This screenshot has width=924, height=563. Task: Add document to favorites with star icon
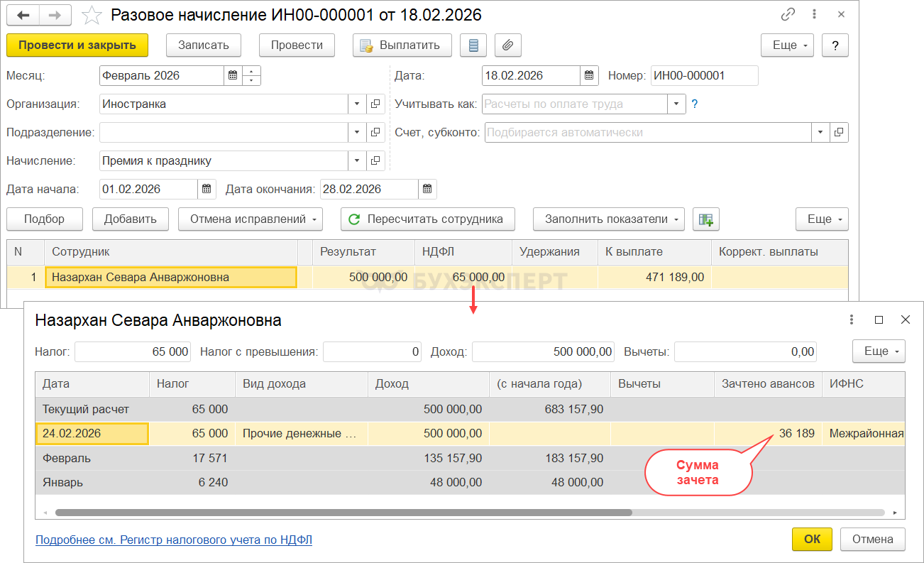click(92, 15)
